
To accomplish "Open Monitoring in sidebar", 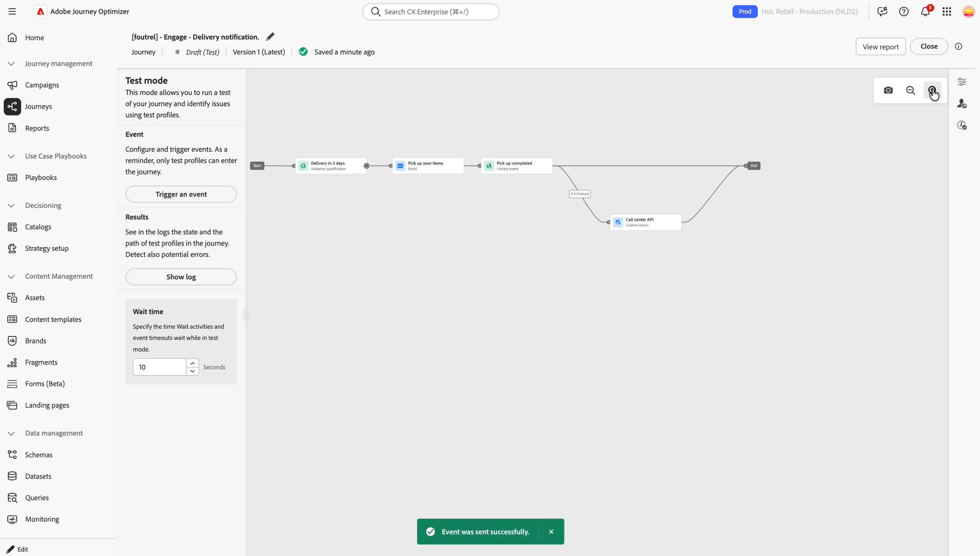I will (42, 519).
